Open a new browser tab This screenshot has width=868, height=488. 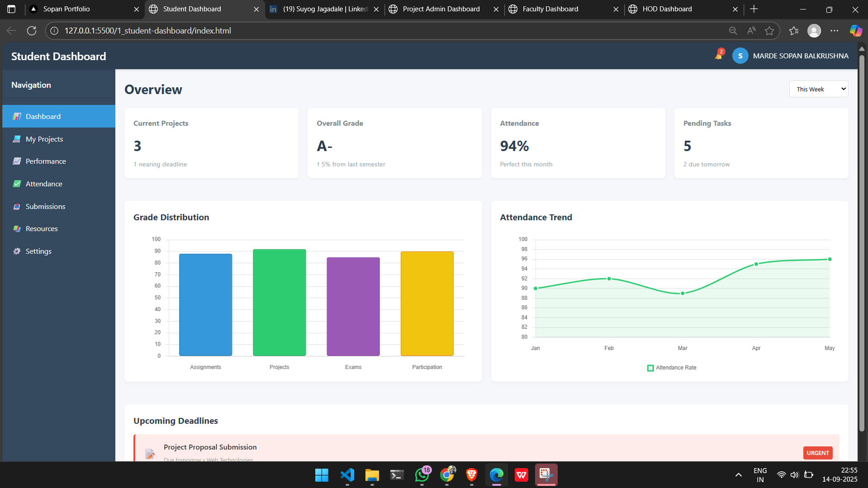pos(754,9)
